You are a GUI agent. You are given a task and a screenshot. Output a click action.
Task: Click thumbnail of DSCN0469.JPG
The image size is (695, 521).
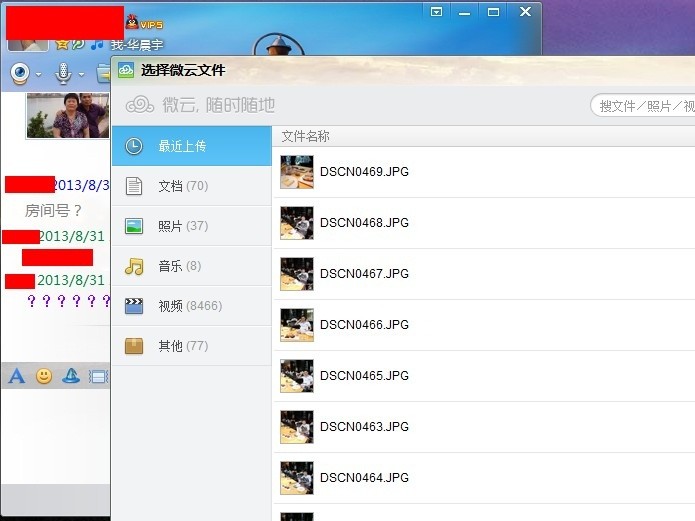point(297,172)
